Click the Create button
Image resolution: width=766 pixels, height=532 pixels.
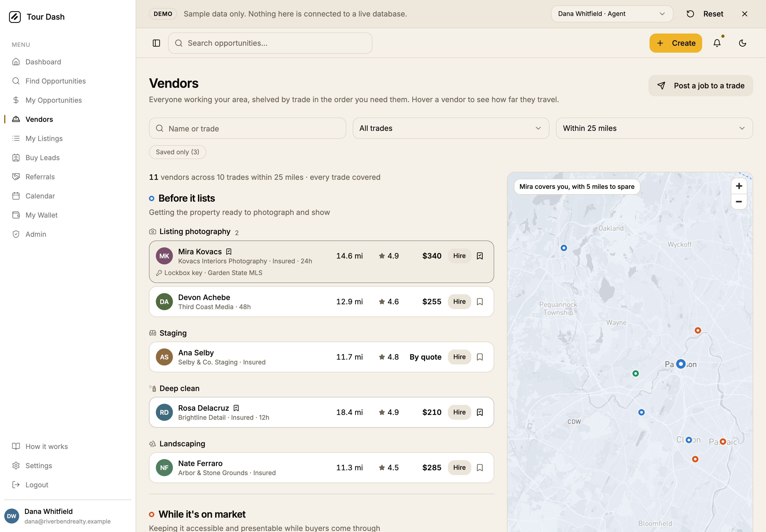click(676, 43)
